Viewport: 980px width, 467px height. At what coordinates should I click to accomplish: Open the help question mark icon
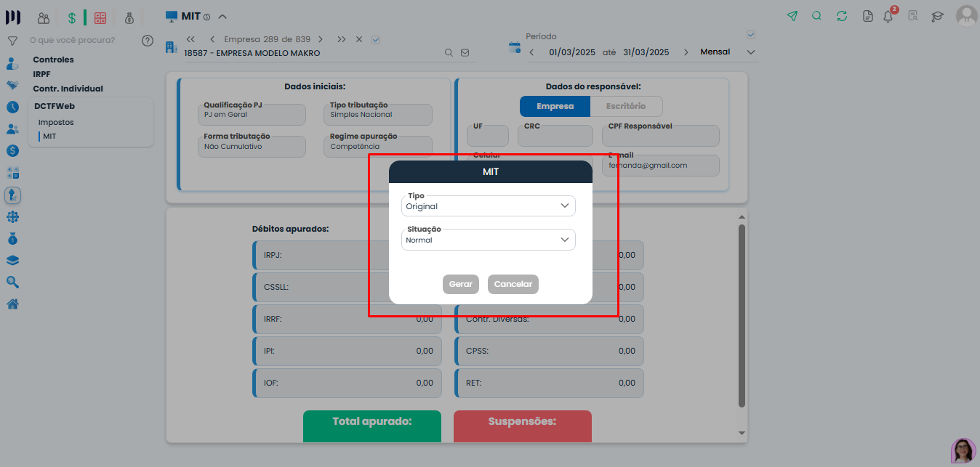tap(148, 41)
